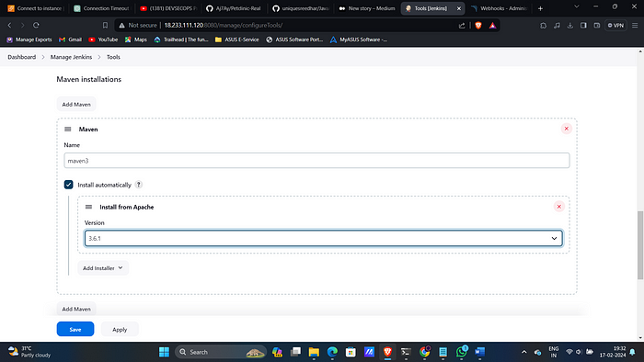This screenshot has width=644, height=362.
Task: Uncheck the Install automatically checkbox
Action: pos(69,185)
